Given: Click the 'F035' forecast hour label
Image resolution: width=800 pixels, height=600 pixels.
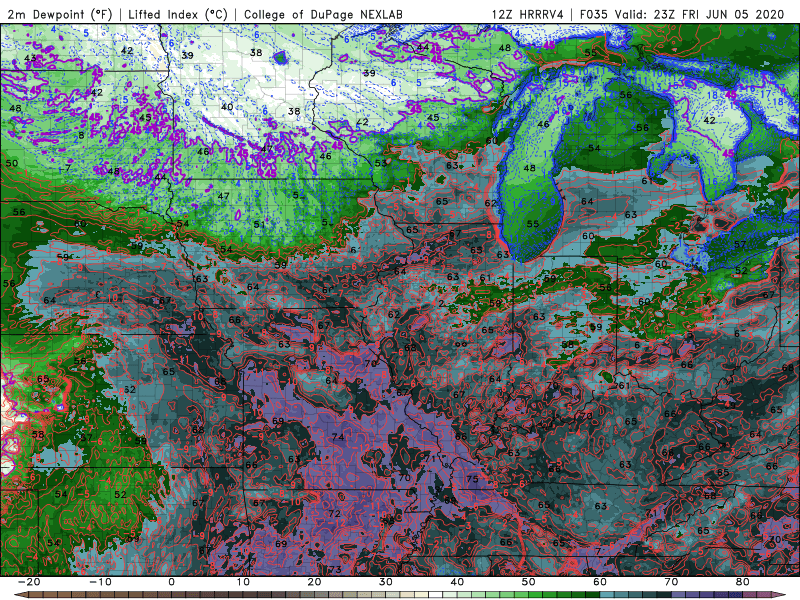Looking at the screenshot, I should tap(594, 15).
